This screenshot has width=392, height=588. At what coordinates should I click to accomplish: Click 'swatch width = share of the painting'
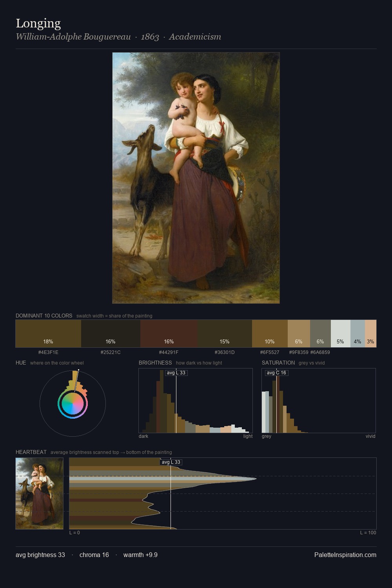114,316
